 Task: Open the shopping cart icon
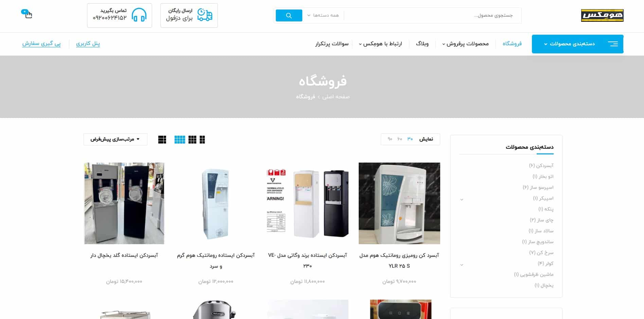coord(27,14)
